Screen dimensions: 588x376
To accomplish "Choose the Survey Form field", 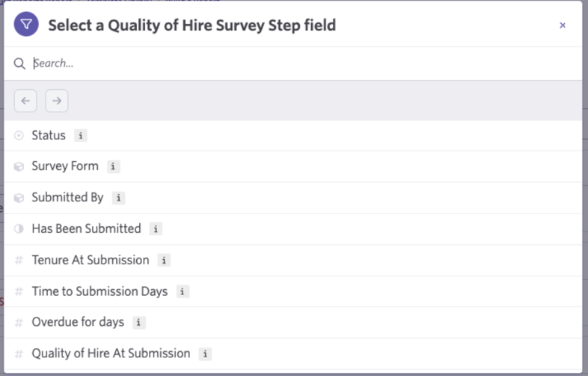I will point(293,167).
